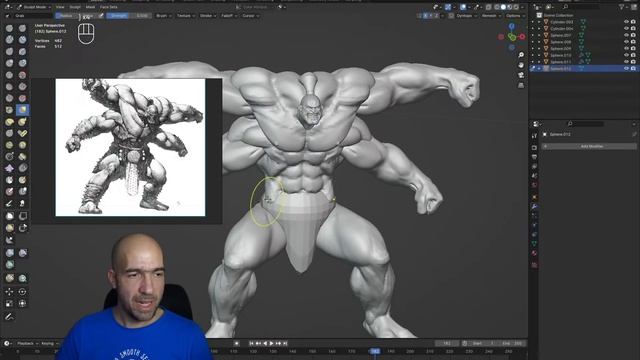
Task: Enable the Dyntopo checkbox
Action: pos(451,16)
